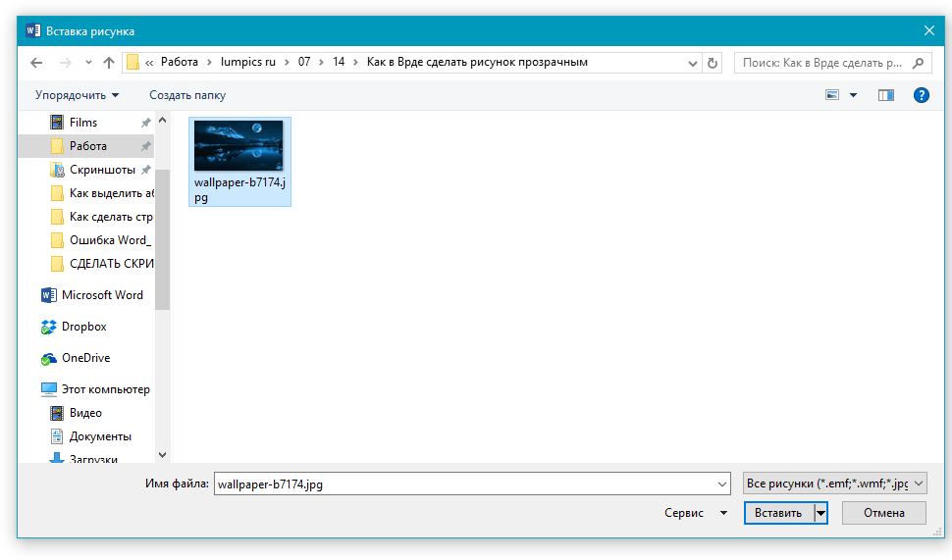Open the Вставить button dropdown arrow
The height and width of the screenshot is (560, 952).
point(820,513)
